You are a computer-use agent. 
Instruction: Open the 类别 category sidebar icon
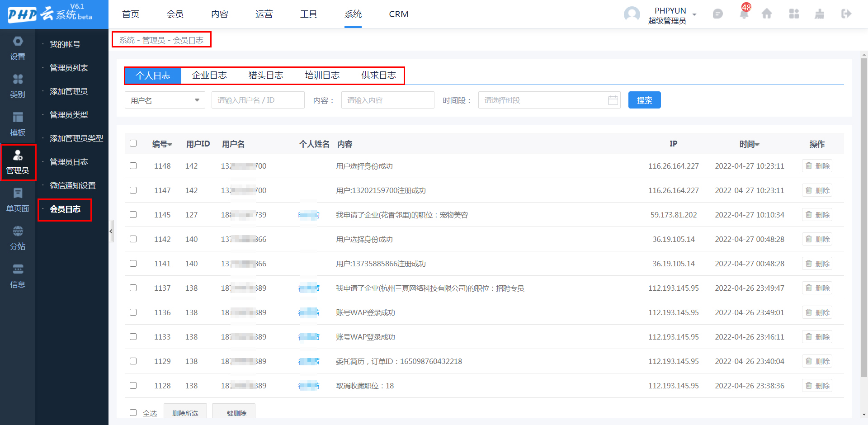coord(18,86)
